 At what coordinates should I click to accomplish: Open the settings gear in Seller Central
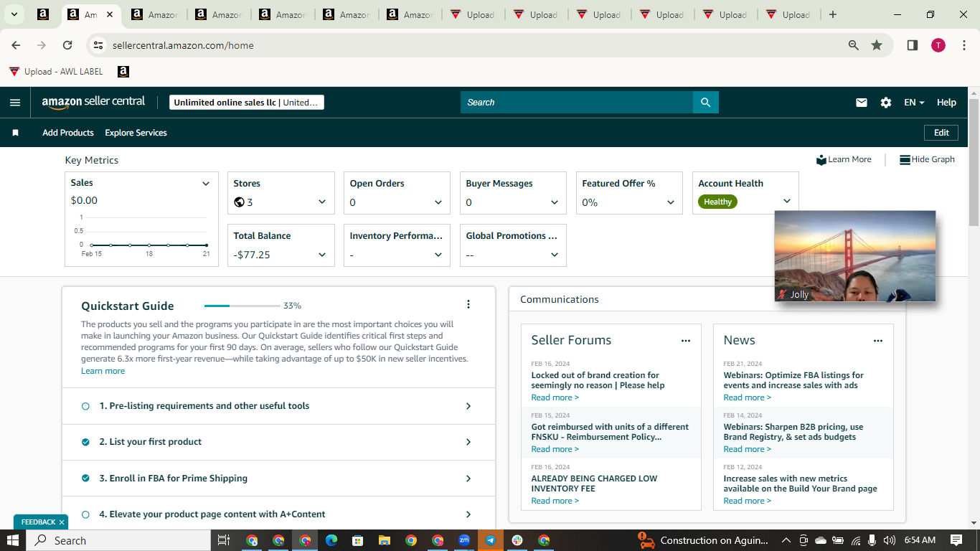(x=886, y=103)
